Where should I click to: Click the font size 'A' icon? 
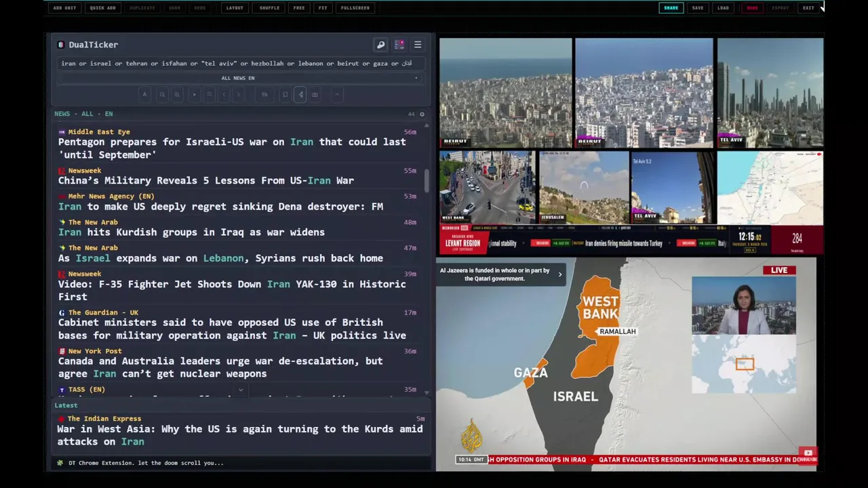[x=144, y=95]
